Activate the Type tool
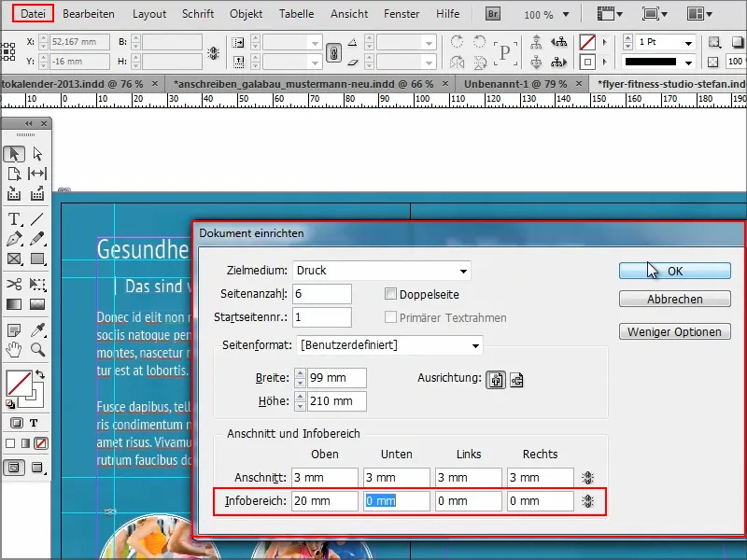Viewport: 747px width, 560px height. click(x=14, y=219)
